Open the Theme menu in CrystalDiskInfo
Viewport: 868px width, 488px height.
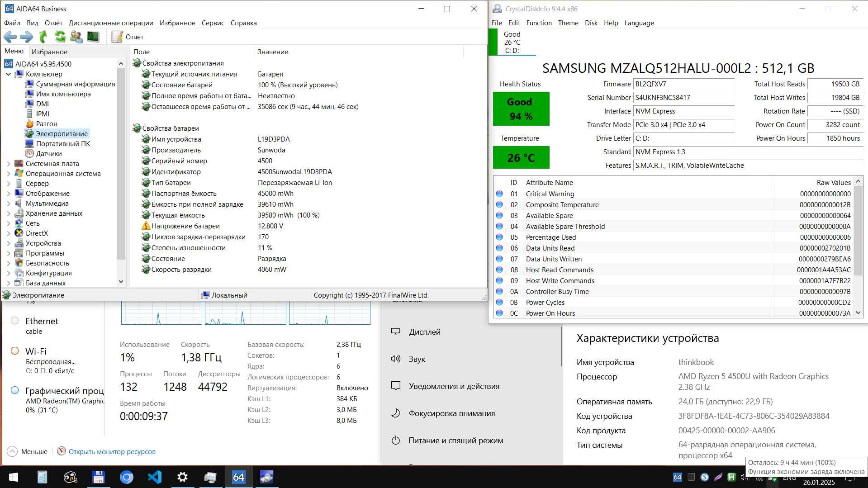point(568,23)
